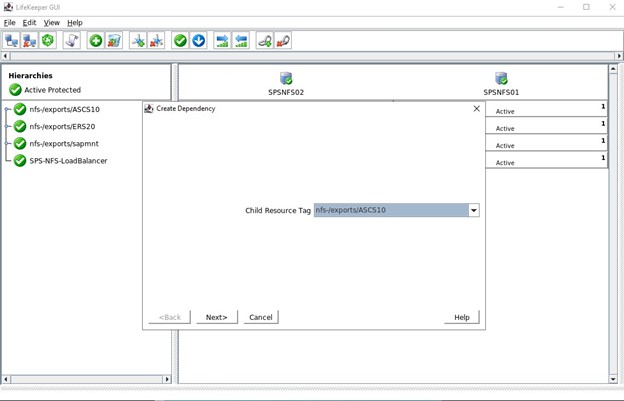Click the Create Comm Path icon

(x=138, y=41)
